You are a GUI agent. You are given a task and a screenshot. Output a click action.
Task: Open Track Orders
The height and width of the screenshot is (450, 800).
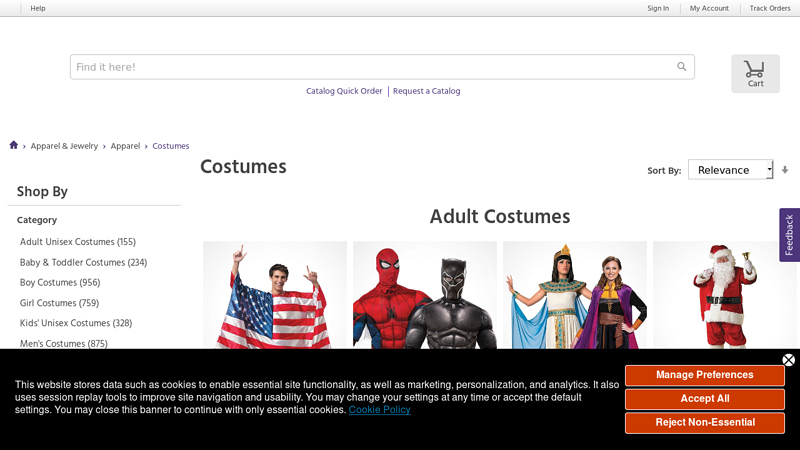[x=770, y=8]
